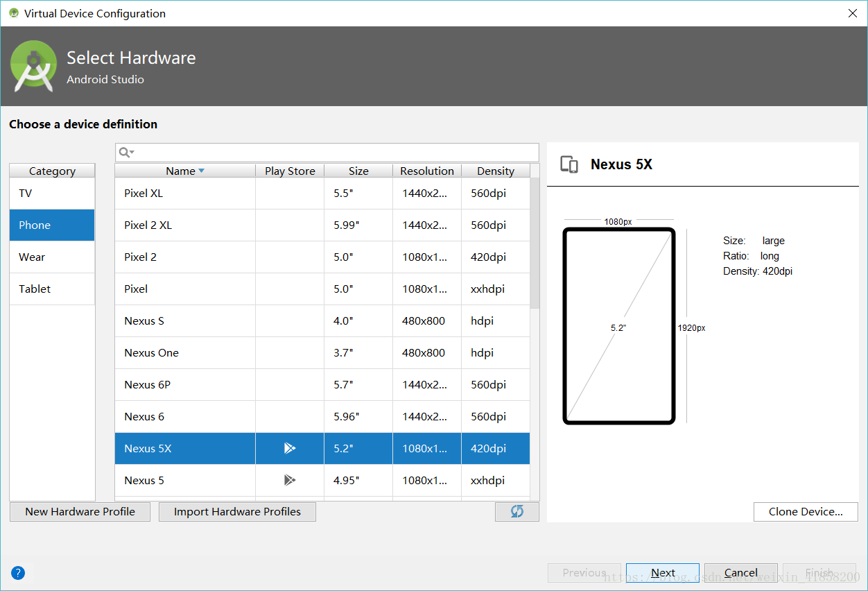Screen dimensions: 868x591
Task: Select the Pixel 2 XL device row
Action: tap(322, 225)
